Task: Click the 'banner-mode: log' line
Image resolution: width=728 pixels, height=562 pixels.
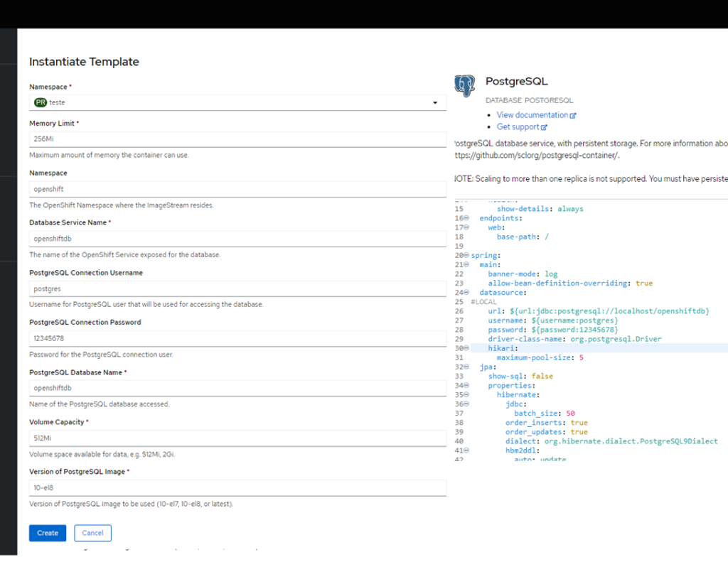Action: click(523, 274)
